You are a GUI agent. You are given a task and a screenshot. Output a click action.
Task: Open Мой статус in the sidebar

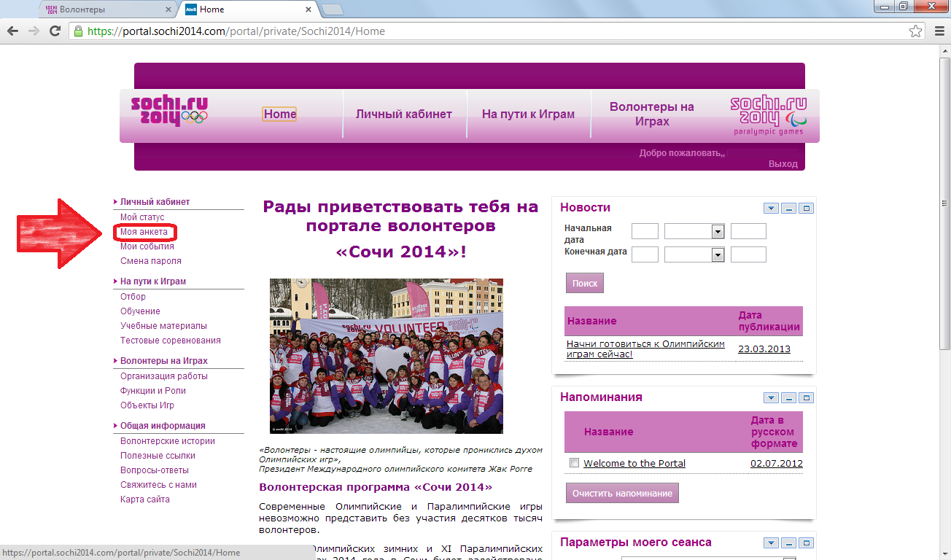[x=142, y=217]
